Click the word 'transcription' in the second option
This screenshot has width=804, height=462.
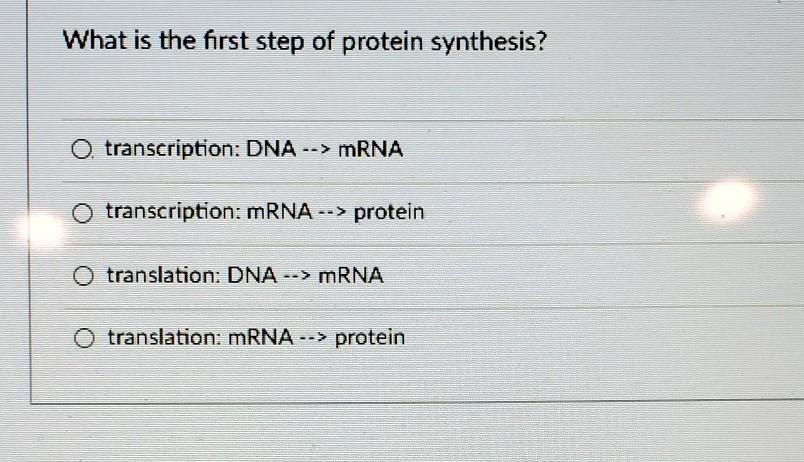point(173,212)
